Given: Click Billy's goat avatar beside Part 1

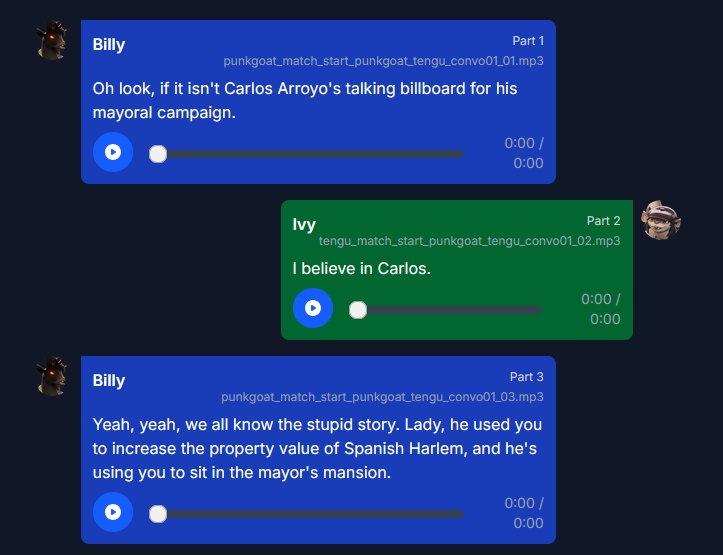Looking at the screenshot, I should 52,41.
